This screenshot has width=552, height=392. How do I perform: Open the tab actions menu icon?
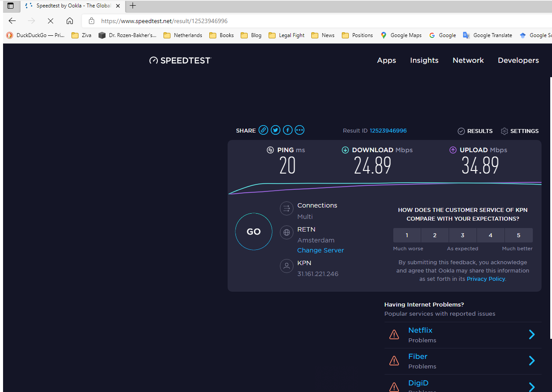pyautogui.click(x=10, y=6)
